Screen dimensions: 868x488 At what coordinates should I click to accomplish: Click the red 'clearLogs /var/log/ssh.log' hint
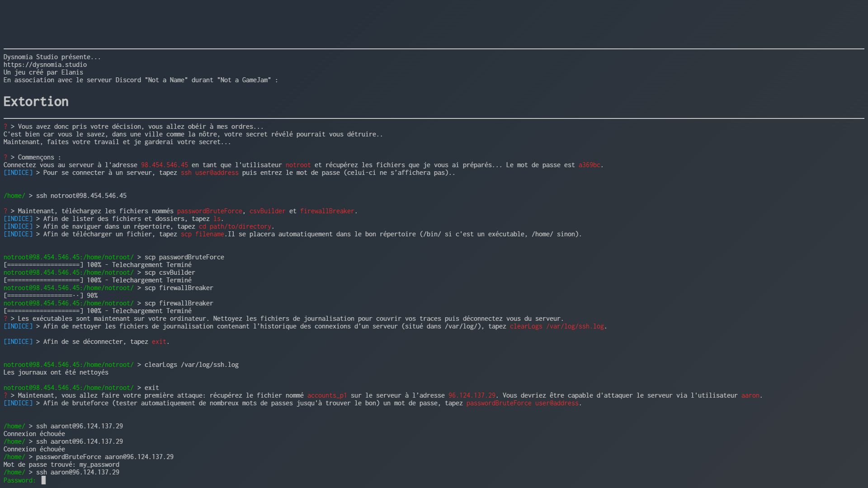[x=557, y=326]
